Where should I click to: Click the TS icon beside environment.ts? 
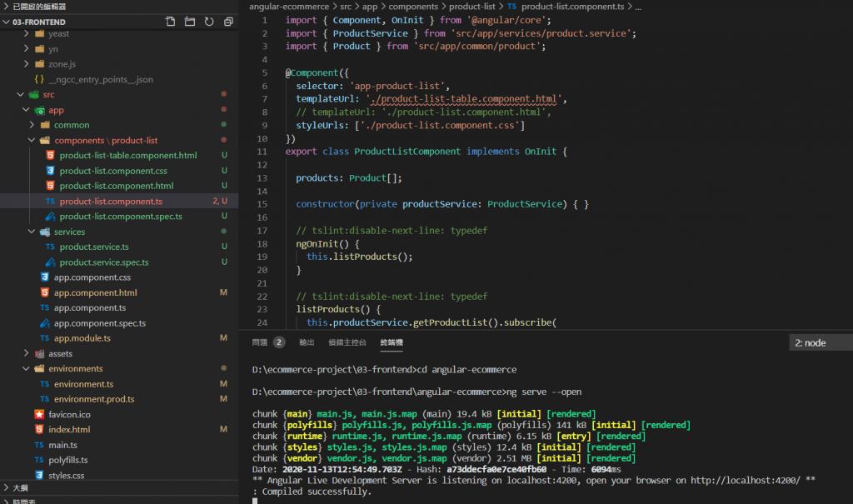[x=45, y=384]
